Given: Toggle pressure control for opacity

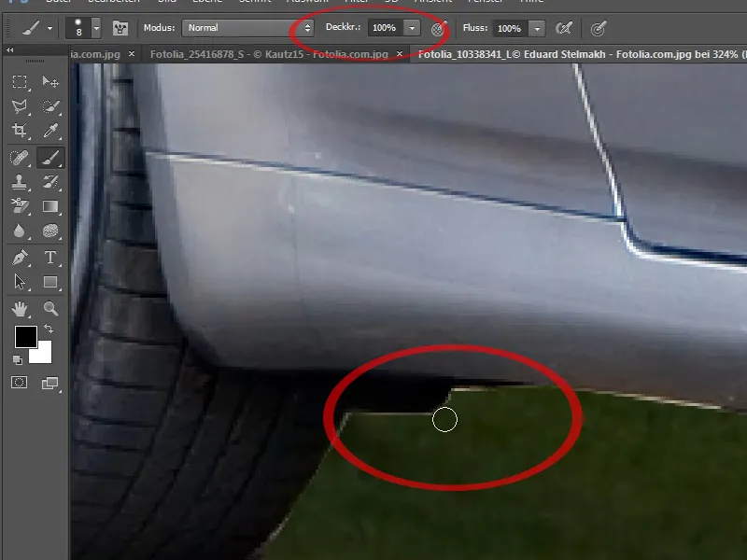Looking at the screenshot, I should pyautogui.click(x=439, y=29).
